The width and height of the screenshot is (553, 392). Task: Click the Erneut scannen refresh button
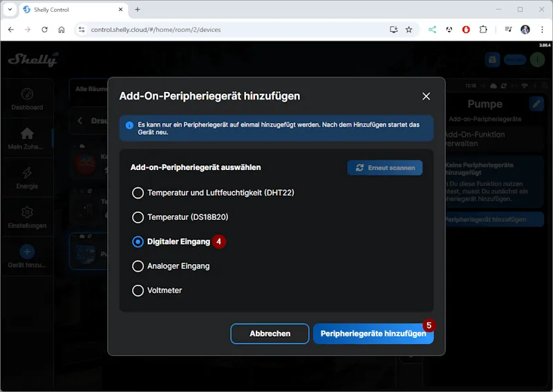click(x=384, y=168)
